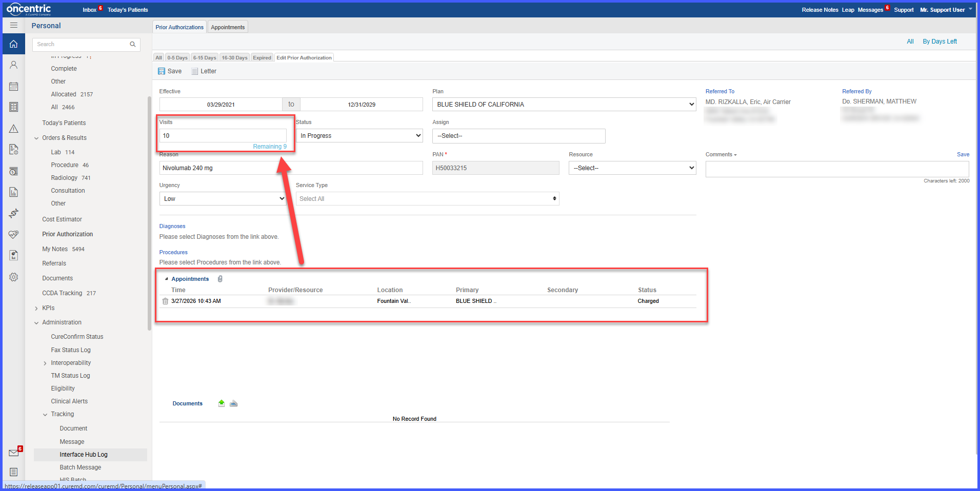Open the Plan dropdown showing Blue Shield
This screenshot has height=491, width=980.
coord(564,105)
